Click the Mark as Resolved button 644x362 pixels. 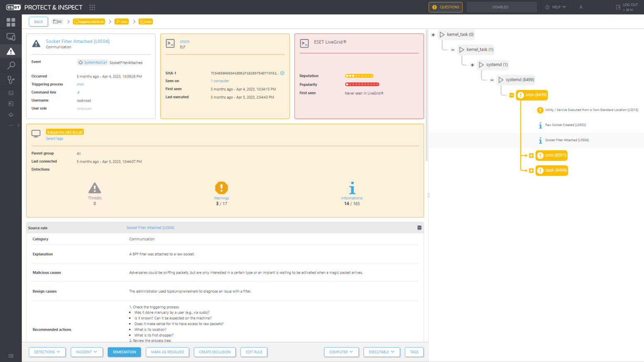tap(167, 352)
